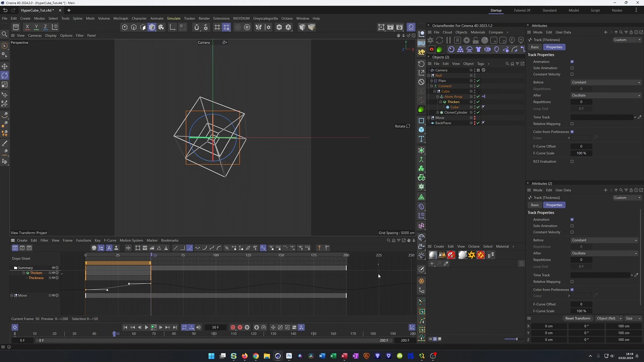Click the Reset Transform button
Viewport: 644px width, 362px height.
pos(578,318)
